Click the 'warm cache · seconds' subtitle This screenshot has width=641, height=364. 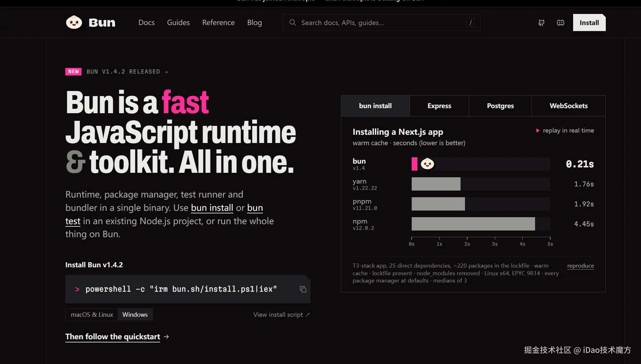click(x=409, y=143)
